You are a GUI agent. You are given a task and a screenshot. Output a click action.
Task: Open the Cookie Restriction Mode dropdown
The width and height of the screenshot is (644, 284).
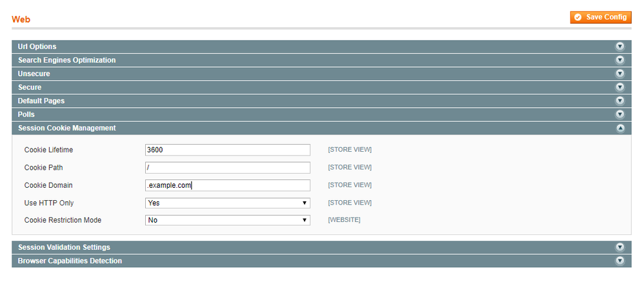tap(228, 220)
